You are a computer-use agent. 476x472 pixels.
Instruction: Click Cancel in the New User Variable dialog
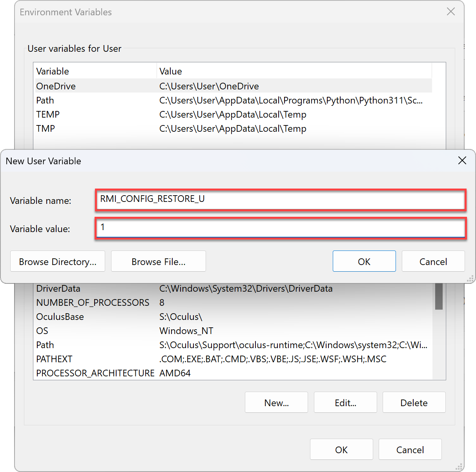(433, 261)
